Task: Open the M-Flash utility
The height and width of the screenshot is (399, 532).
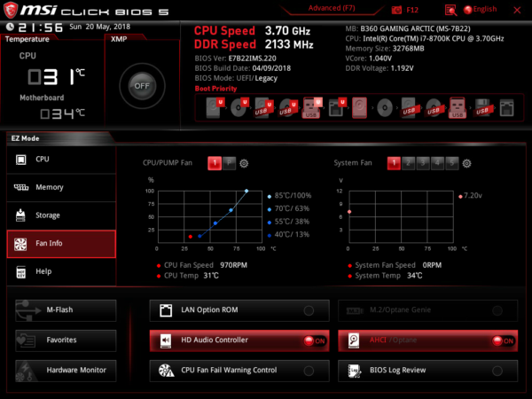Action: [66, 310]
